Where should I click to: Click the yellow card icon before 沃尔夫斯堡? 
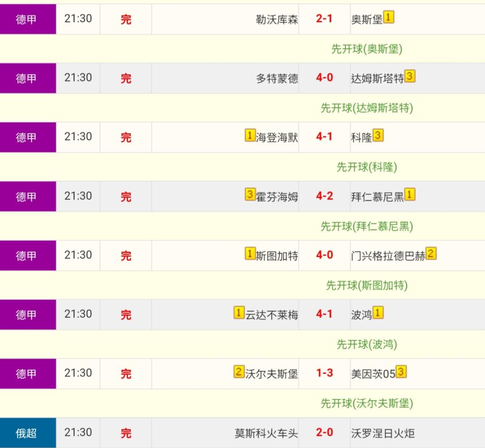tap(239, 372)
